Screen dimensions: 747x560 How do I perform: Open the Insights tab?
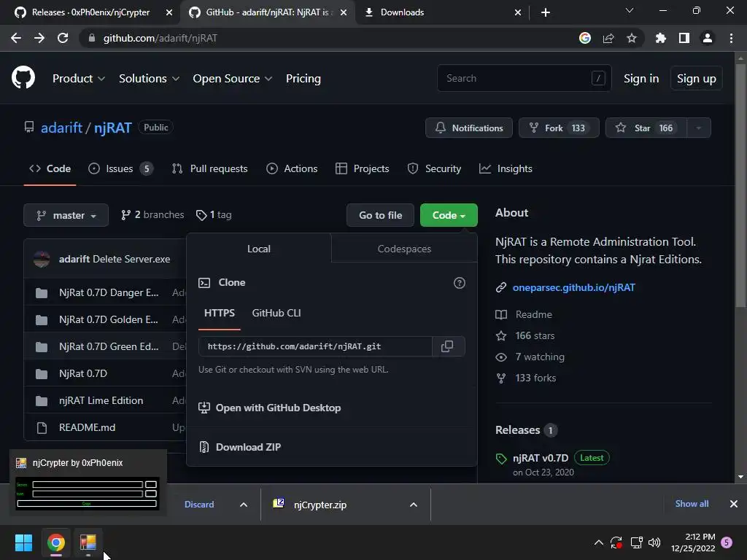[506, 168]
